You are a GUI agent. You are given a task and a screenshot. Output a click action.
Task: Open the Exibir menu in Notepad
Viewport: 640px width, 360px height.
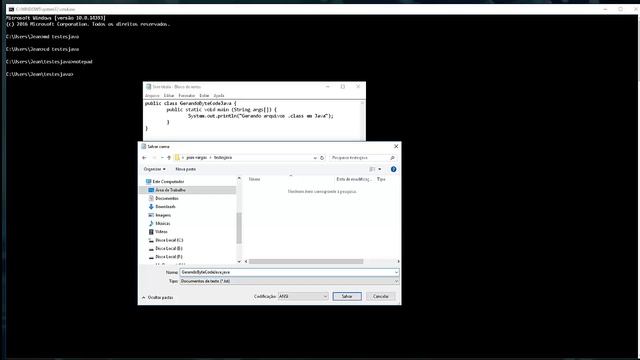pyautogui.click(x=204, y=96)
